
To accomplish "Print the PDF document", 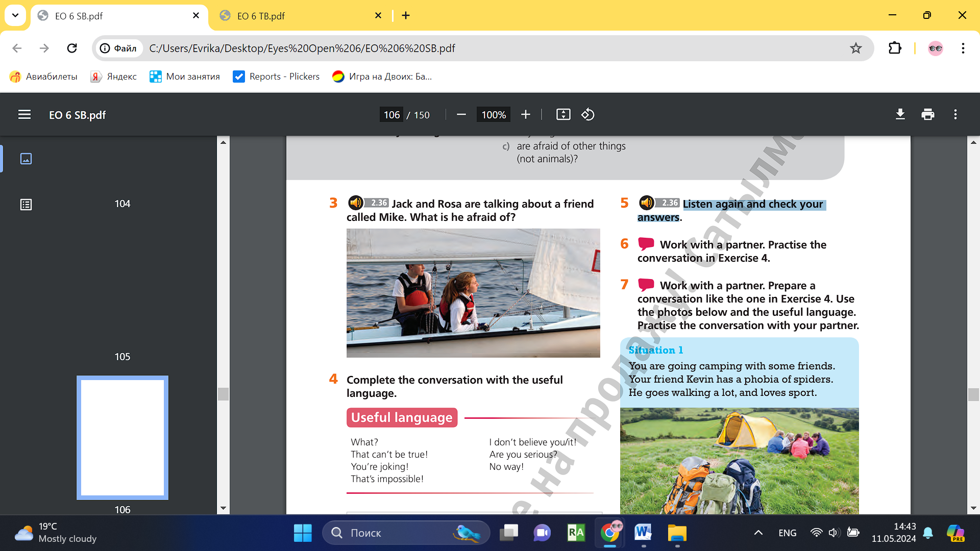I will pyautogui.click(x=927, y=115).
